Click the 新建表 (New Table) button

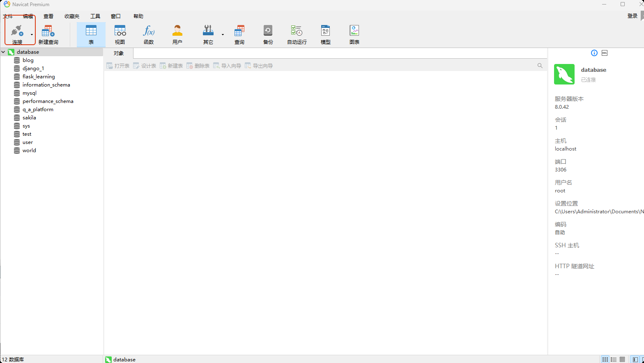tap(171, 66)
